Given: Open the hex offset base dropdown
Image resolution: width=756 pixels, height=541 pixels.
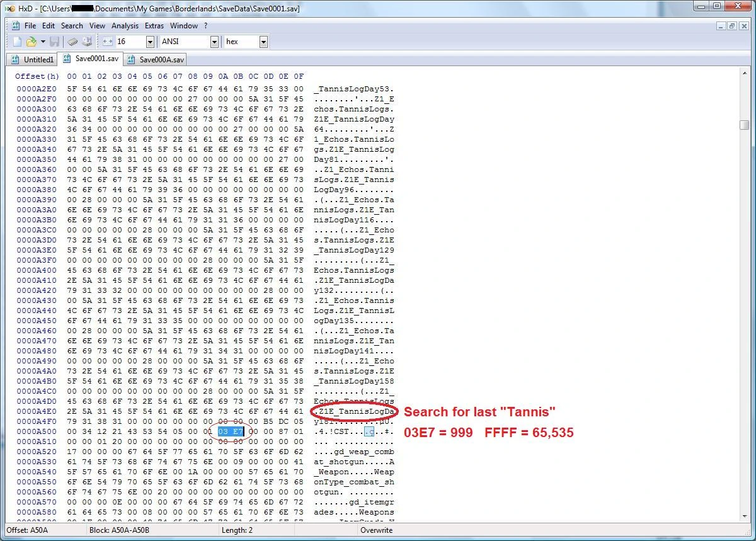Looking at the screenshot, I should [263, 42].
